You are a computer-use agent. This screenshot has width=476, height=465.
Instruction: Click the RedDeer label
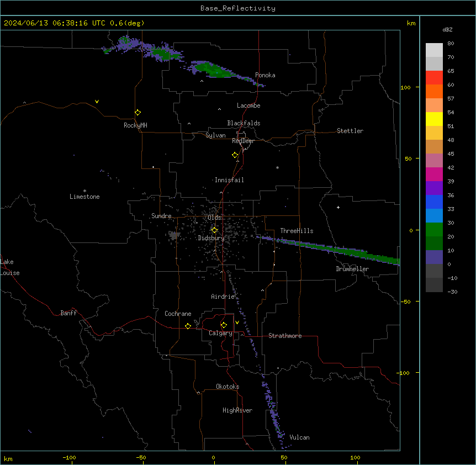(x=243, y=141)
